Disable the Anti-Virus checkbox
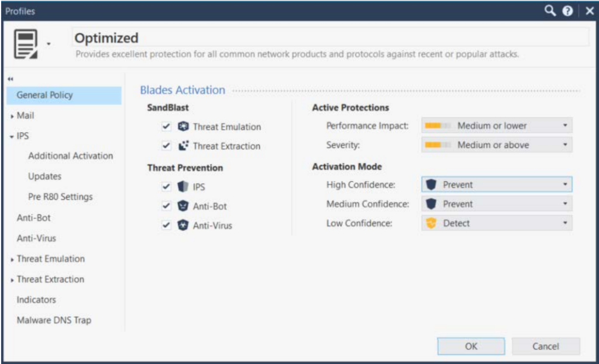 click(x=167, y=225)
